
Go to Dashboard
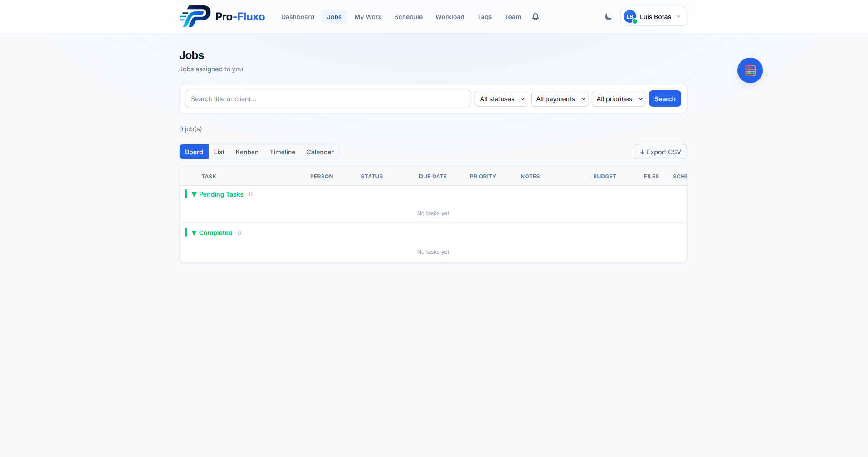pyautogui.click(x=297, y=17)
